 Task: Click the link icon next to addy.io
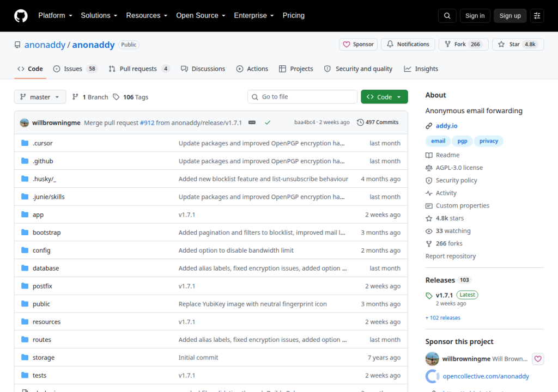pos(429,126)
